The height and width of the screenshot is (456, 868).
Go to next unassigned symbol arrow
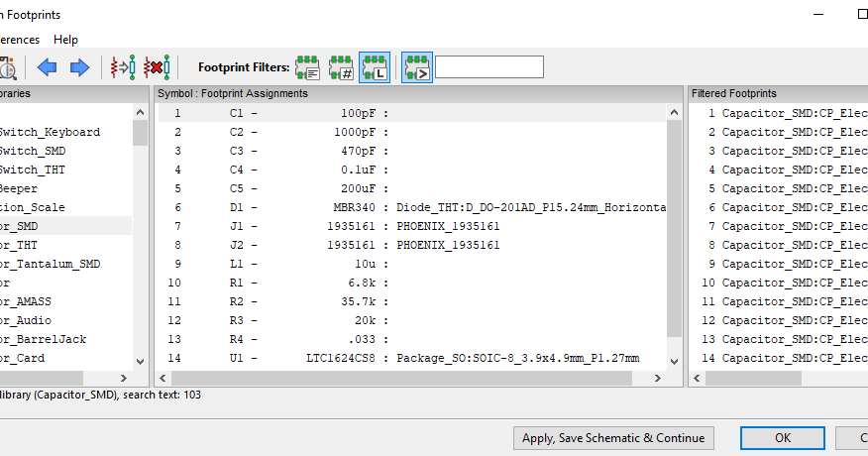click(79, 67)
